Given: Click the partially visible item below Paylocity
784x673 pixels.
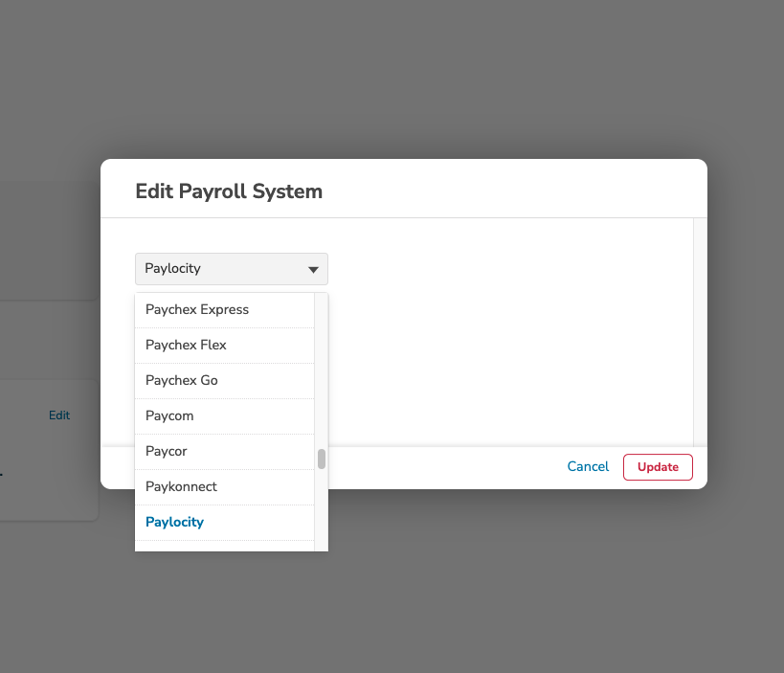Looking at the screenshot, I should coord(225,547).
